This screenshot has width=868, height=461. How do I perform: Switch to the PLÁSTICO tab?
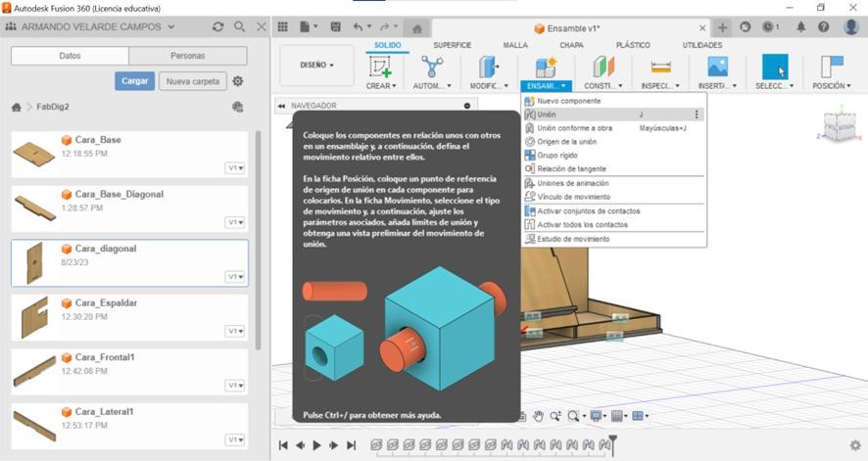pos(633,45)
